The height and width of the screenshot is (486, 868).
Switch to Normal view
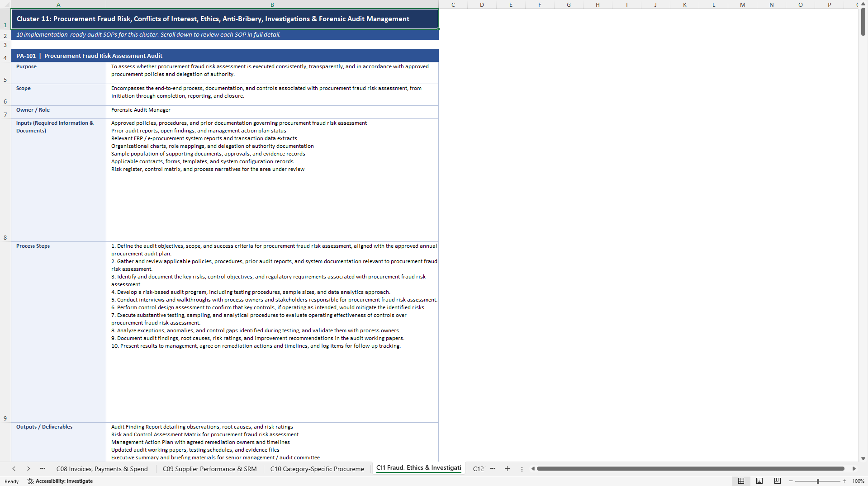click(741, 481)
